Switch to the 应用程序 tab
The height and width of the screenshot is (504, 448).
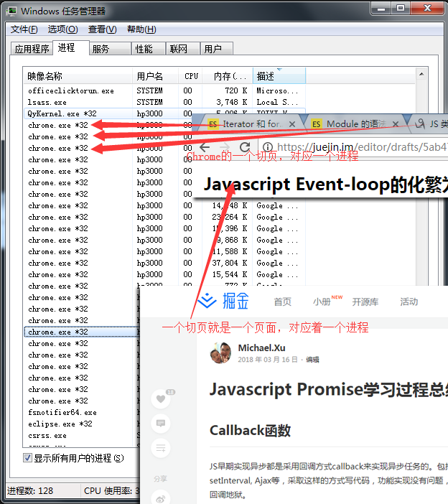click(32, 49)
